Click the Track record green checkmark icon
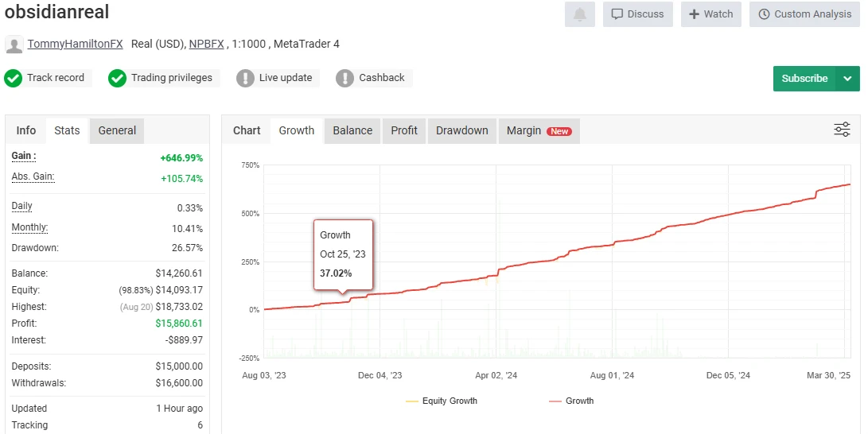This screenshot has width=868, height=434. click(x=14, y=78)
